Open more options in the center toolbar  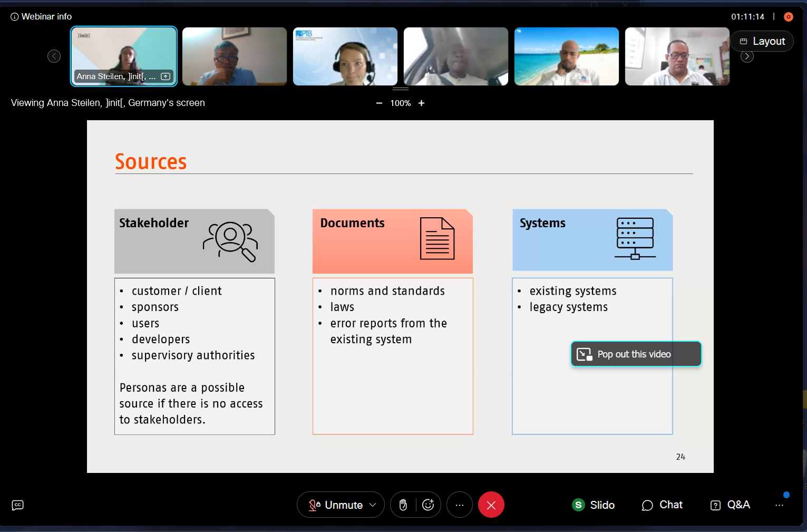click(460, 505)
